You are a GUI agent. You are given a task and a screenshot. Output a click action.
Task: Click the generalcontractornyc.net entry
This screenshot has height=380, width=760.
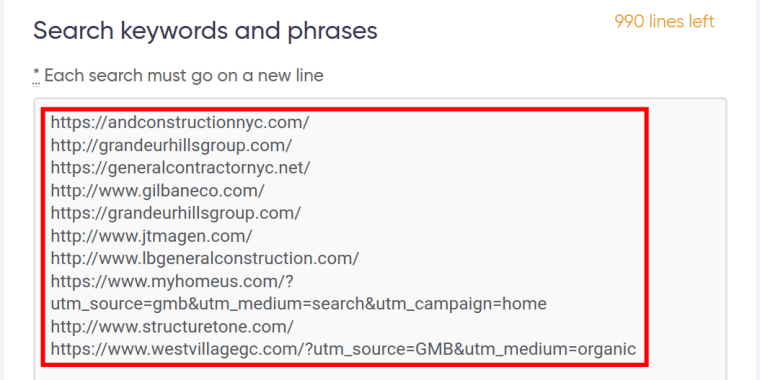coord(180,168)
